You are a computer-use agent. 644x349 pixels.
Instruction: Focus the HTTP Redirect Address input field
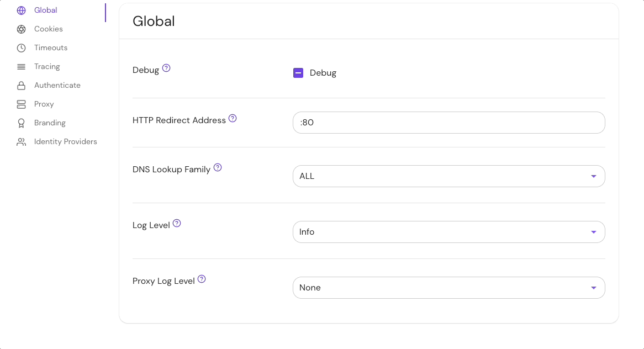point(448,123)
